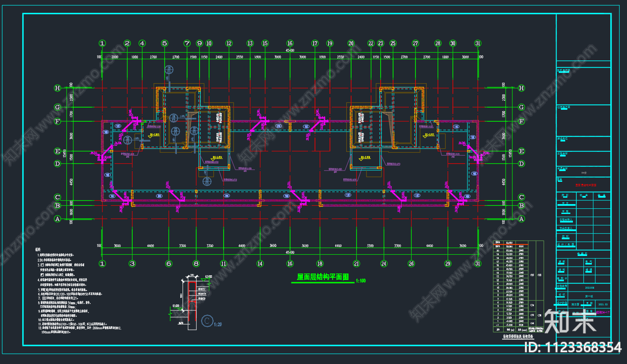
Task: Select bottom axis bubble 18
Action: point(320,264)
